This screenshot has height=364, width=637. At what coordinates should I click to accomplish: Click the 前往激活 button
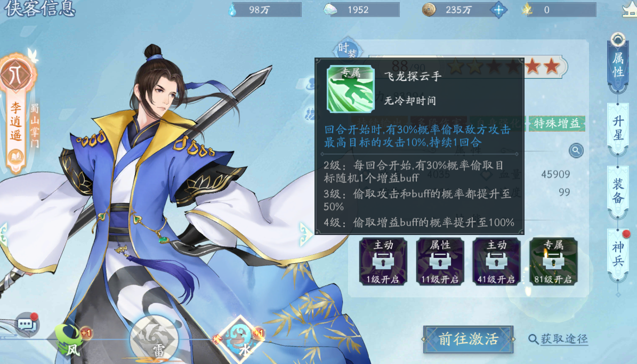pyautogui.click(x=469, y=339)
